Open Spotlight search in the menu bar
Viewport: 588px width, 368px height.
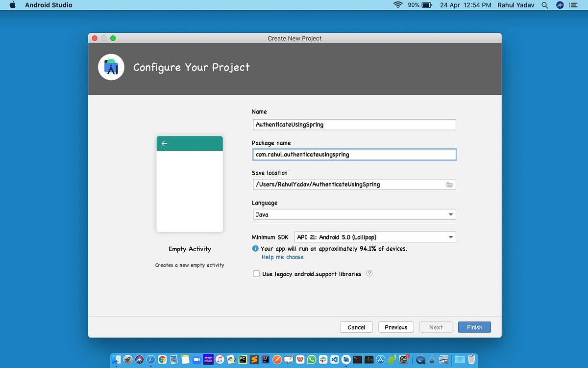tap(545, 5)
